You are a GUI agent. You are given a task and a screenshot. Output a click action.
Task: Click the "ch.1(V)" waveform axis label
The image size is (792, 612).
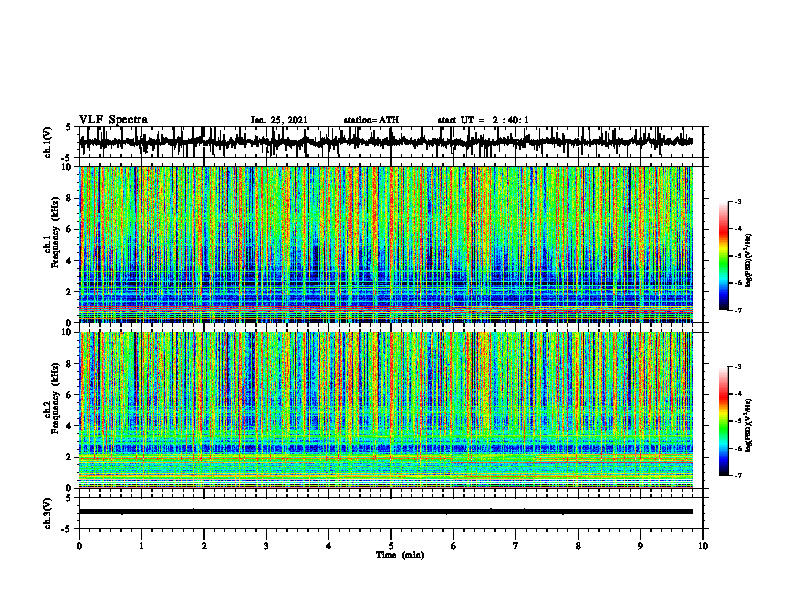[x=48, y=142]
